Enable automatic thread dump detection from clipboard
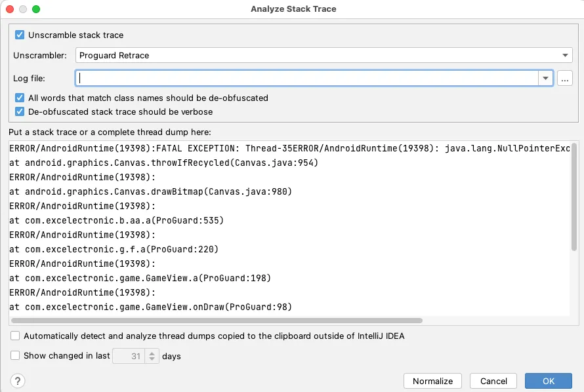 [x=15, y=336]
